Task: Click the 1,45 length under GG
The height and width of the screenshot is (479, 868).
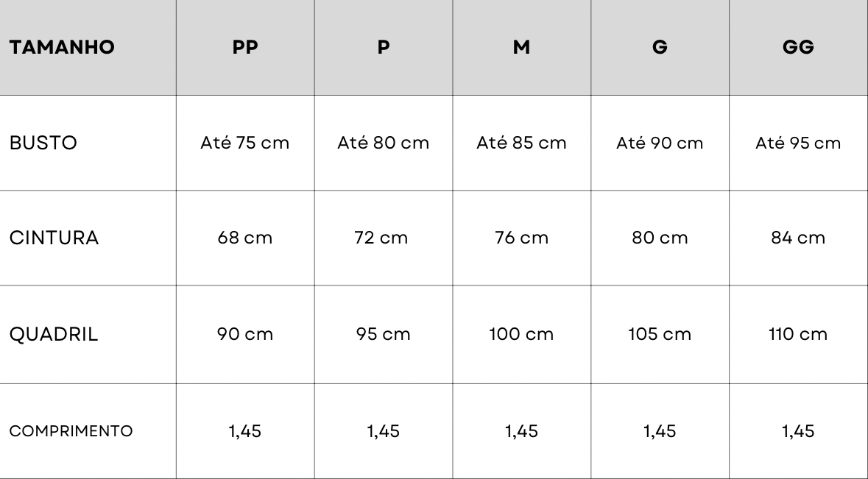Action: (x=798, y=431)
